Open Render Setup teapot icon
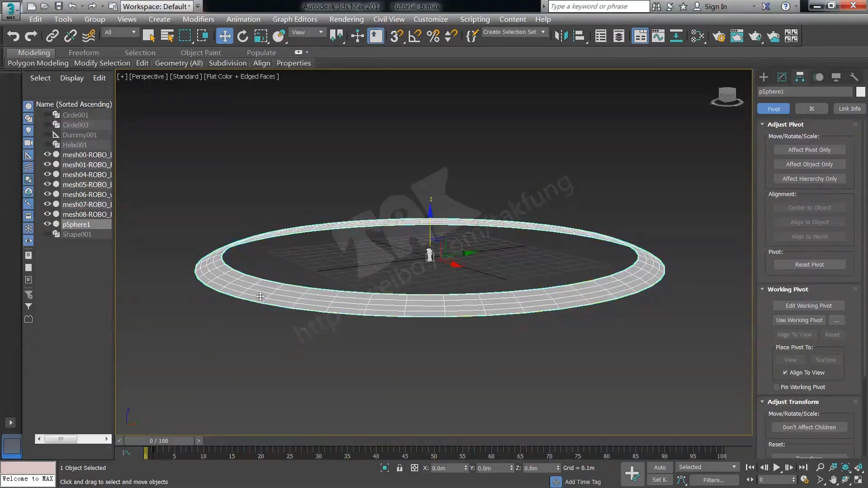 click(719, 36)
